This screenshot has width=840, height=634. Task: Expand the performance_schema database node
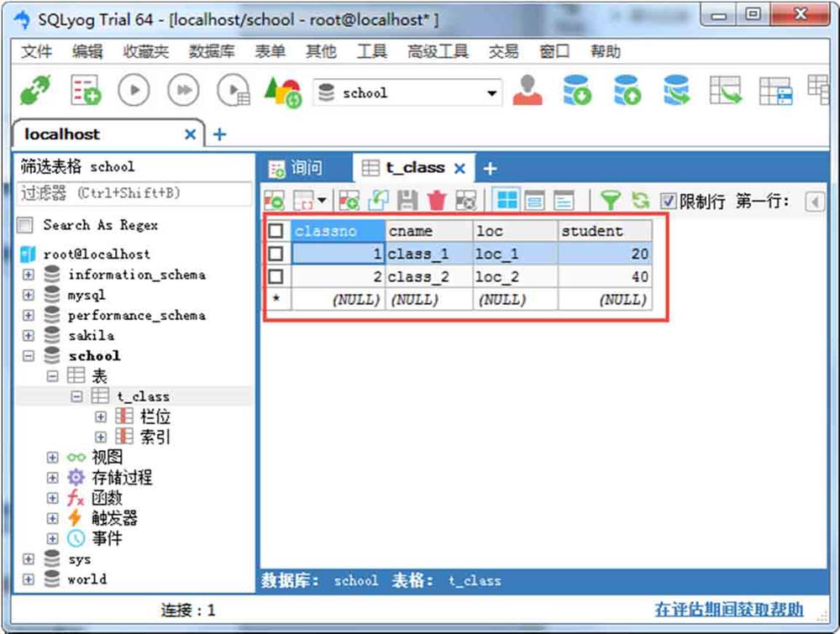[x=29, y=316]
